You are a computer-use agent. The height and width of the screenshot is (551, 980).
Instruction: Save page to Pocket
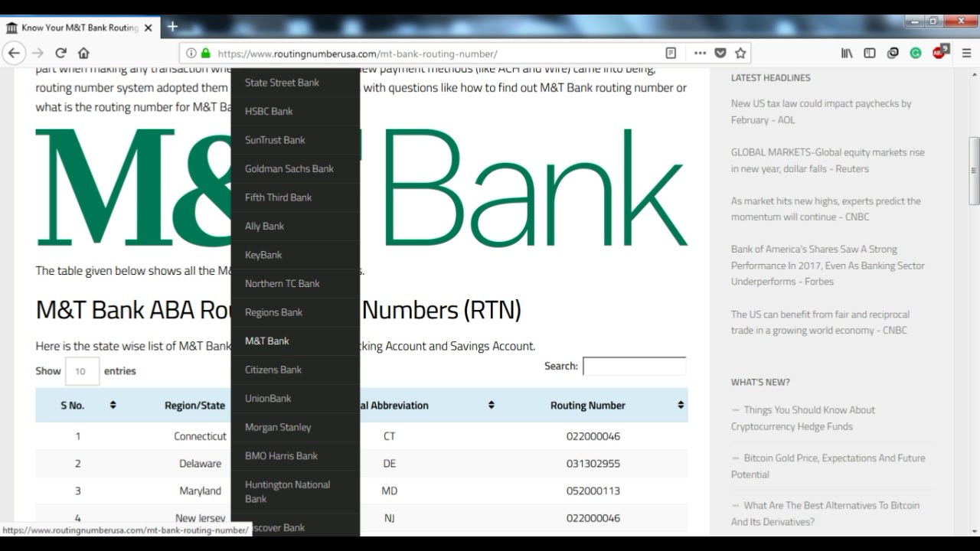point(720,54)
